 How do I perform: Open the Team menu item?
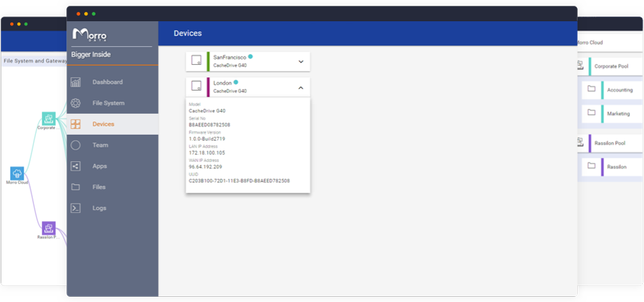tap(113, 145)
